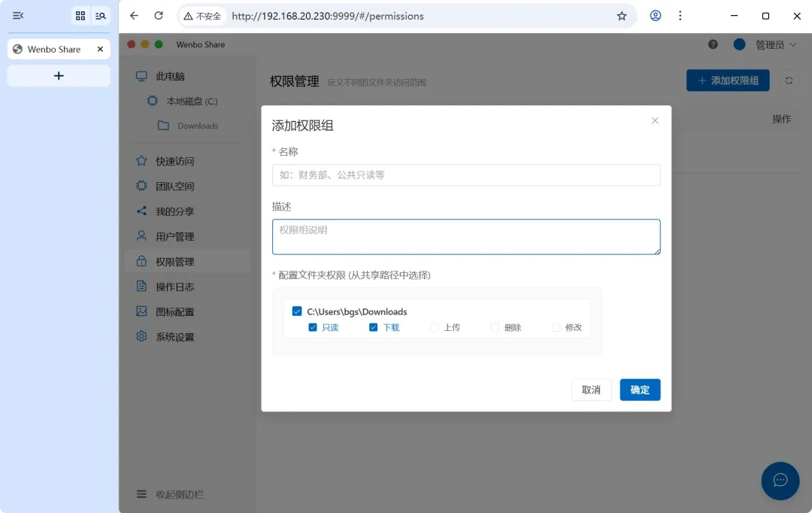Toggle the vertical tabs collapse icon

pyautogui.click(x=18, y=16)
